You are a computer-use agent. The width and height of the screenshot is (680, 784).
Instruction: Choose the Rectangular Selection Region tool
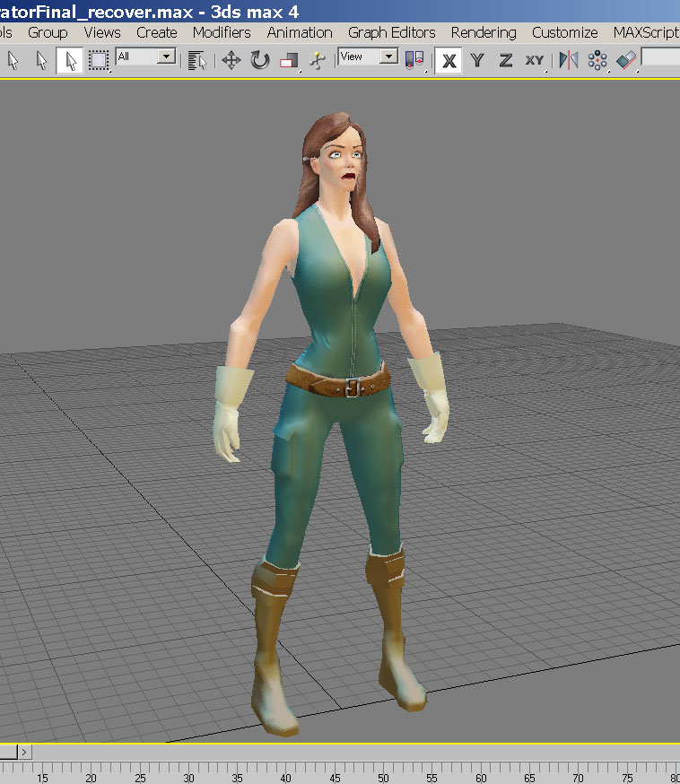click(98, 60)
